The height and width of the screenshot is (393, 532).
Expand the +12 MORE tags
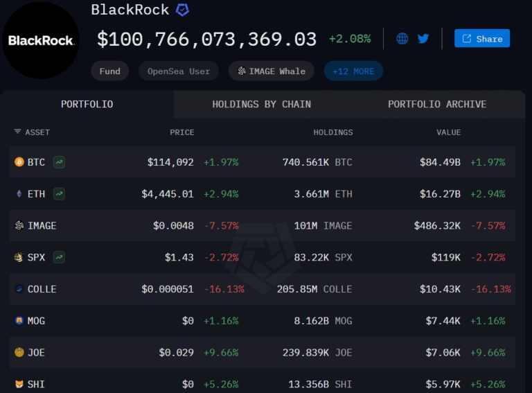coord(353,71)
